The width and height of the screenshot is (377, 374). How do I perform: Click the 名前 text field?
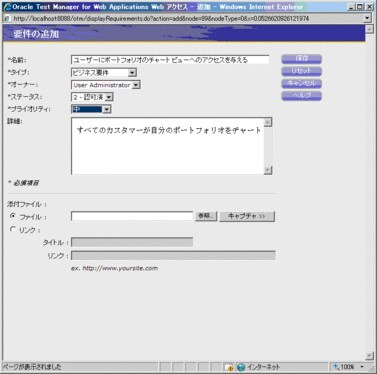pos(170,60)
